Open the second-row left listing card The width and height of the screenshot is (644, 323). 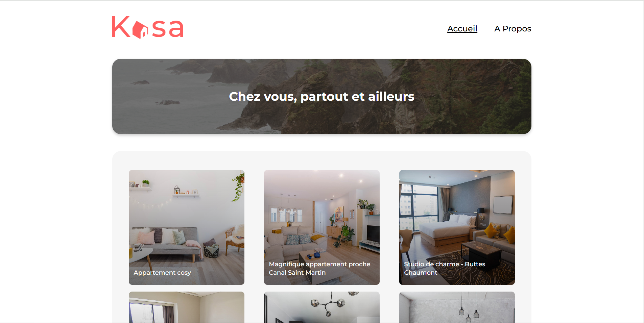coord(187,307)
